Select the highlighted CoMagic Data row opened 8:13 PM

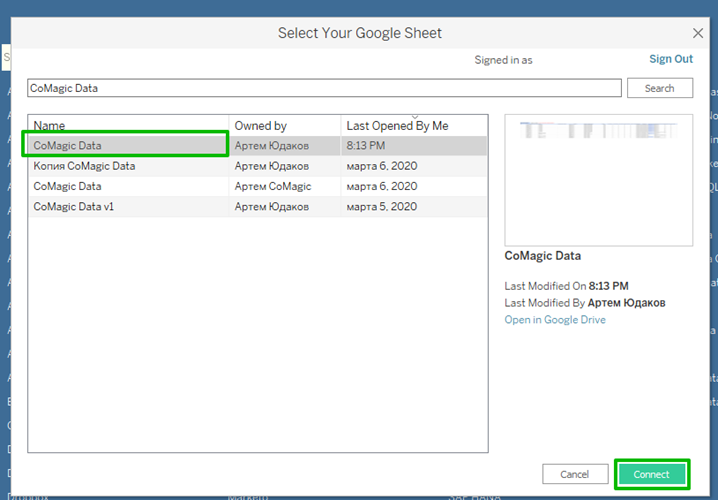coord(125,146)
